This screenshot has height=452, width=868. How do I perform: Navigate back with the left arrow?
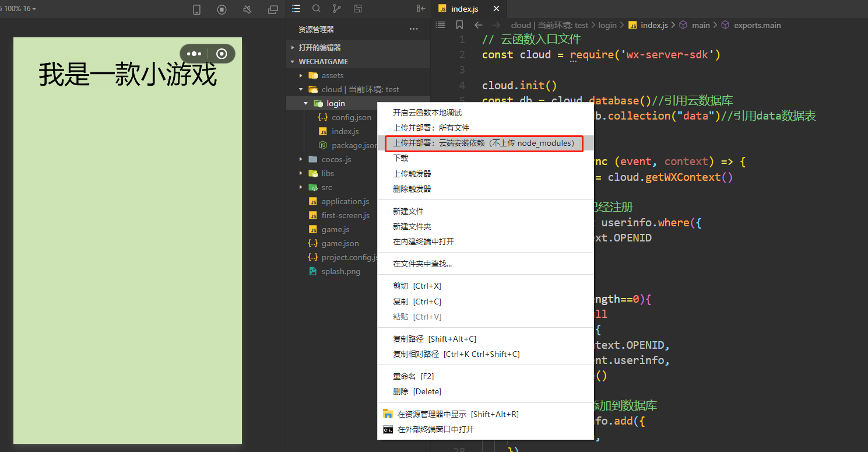point(479,25)
